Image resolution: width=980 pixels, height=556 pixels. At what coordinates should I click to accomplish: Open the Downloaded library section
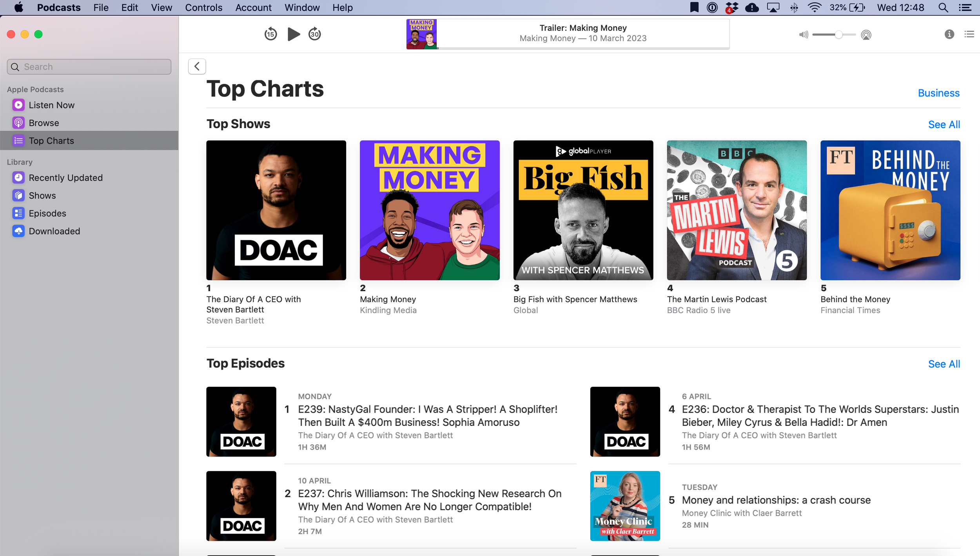coord(54,231)
